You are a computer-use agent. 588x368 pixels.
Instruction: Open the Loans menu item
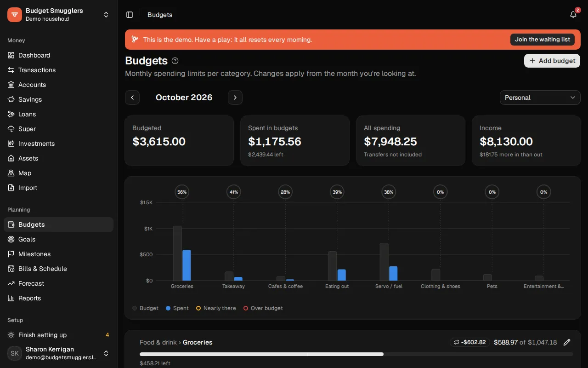click(58, 114)
